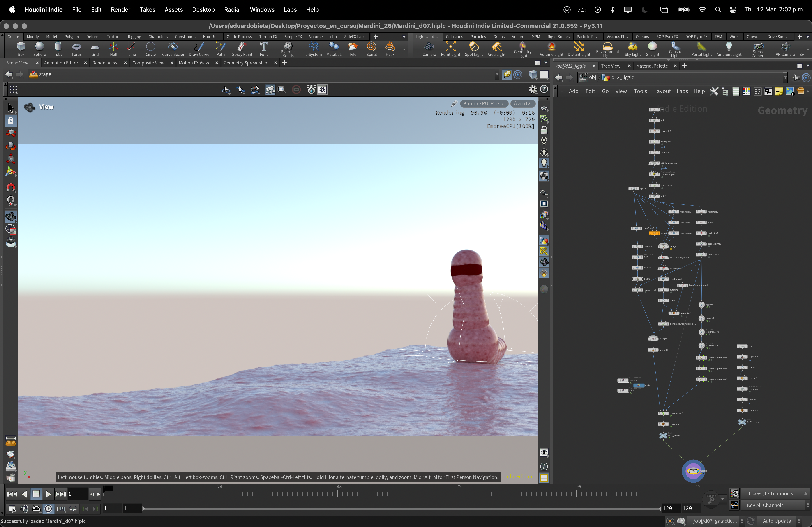Switch to the Geometry Spreadsheet tab

pos(246,63)
